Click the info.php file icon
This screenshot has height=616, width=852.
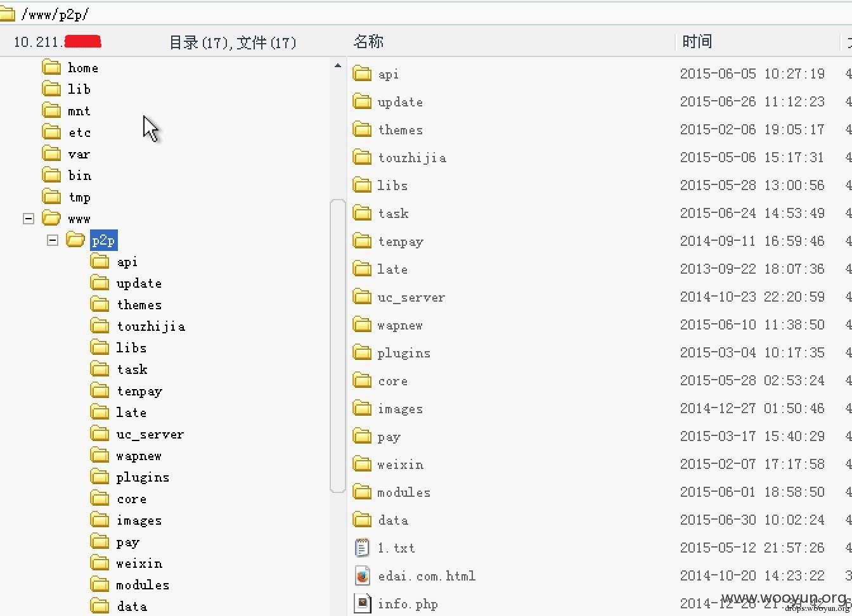tap(362, 603)
